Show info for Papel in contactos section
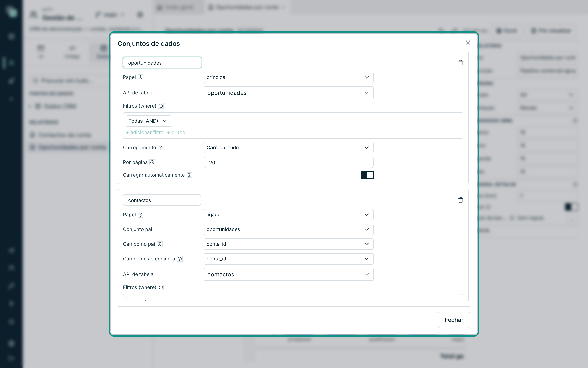 point(140,215)
